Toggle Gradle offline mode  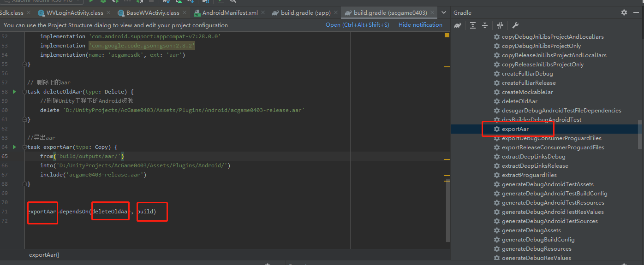click(501, 25)
